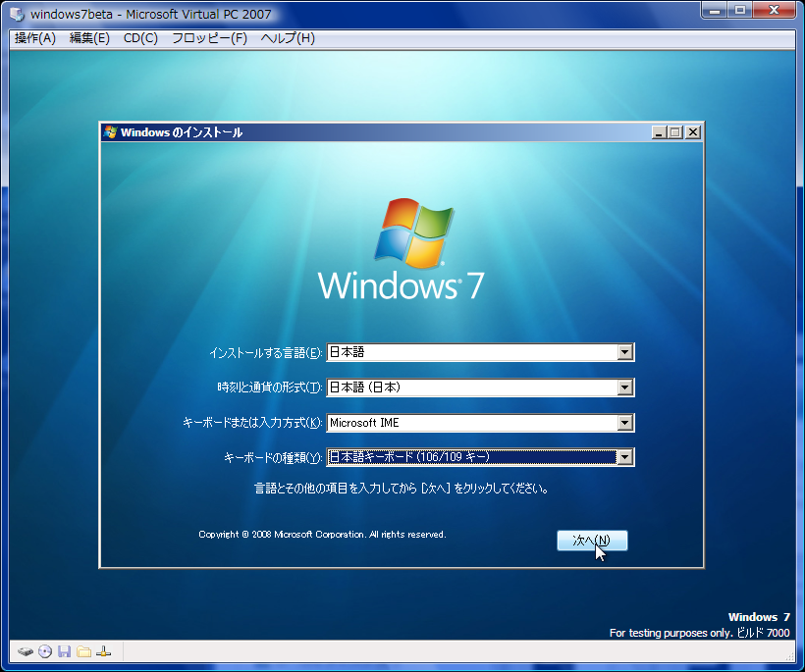Click the Virtual PC title bar icon

[18, 14]
